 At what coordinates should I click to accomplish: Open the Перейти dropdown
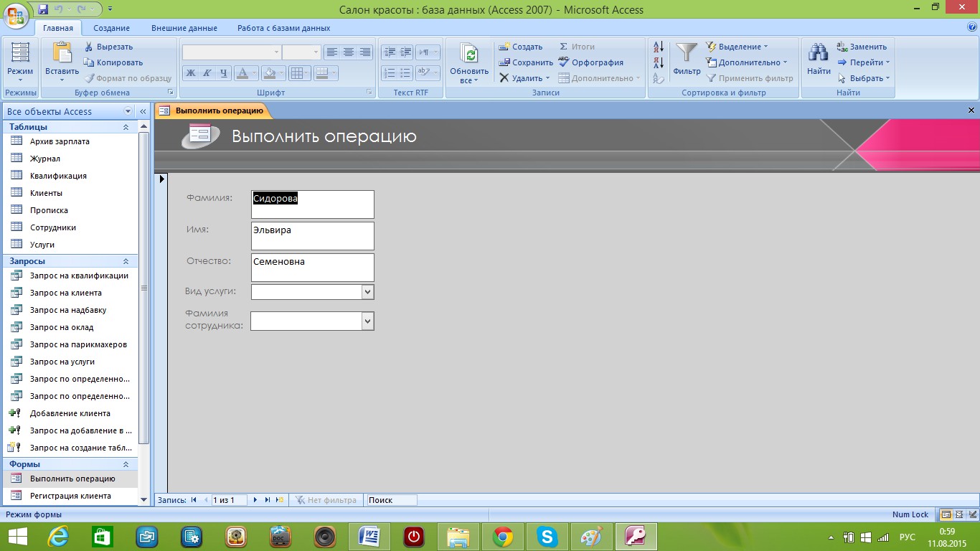tap(864, 62)
